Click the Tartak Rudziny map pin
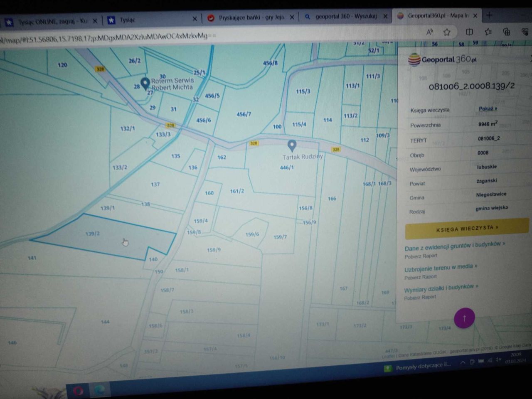The image size is (532, 399). click(x=292, y=145)
